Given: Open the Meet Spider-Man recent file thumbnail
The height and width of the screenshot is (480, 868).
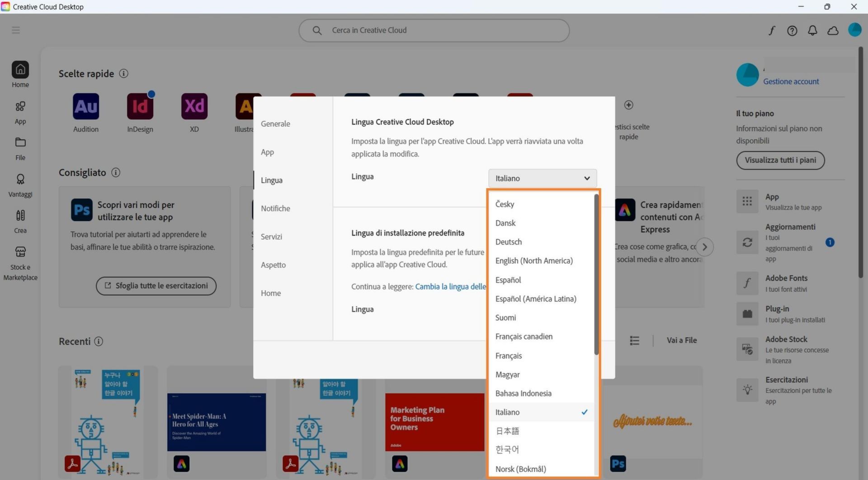Looking at the screenshot, I should (217, 422).
